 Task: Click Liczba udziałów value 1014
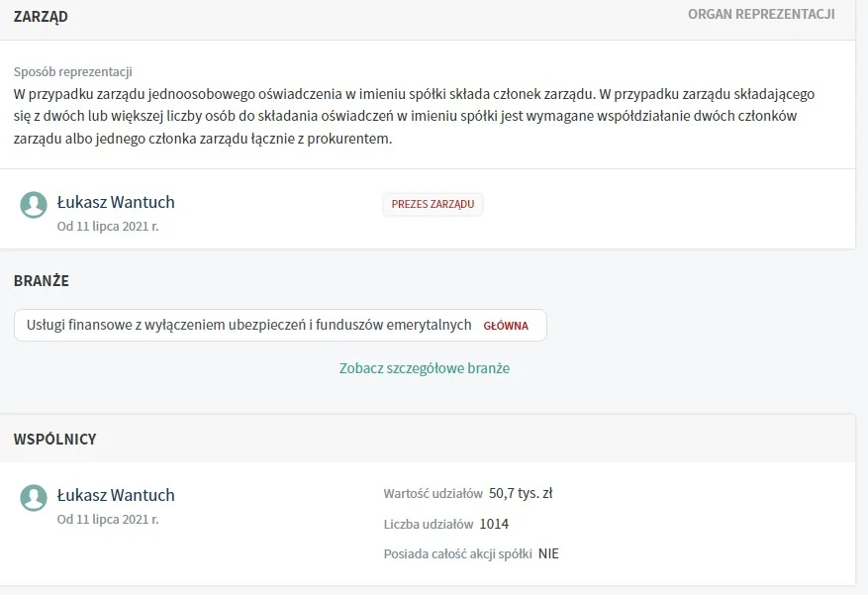pos(494,524)
